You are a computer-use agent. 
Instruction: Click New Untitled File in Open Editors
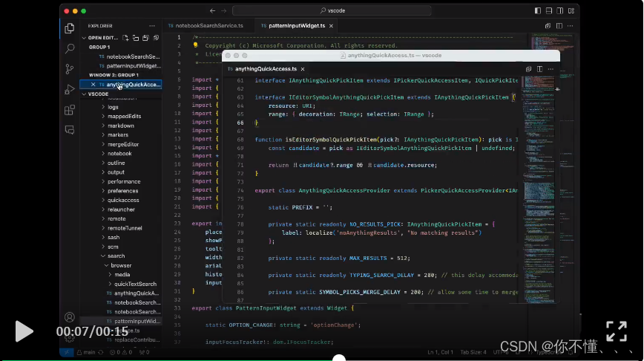tap(125, 38)
